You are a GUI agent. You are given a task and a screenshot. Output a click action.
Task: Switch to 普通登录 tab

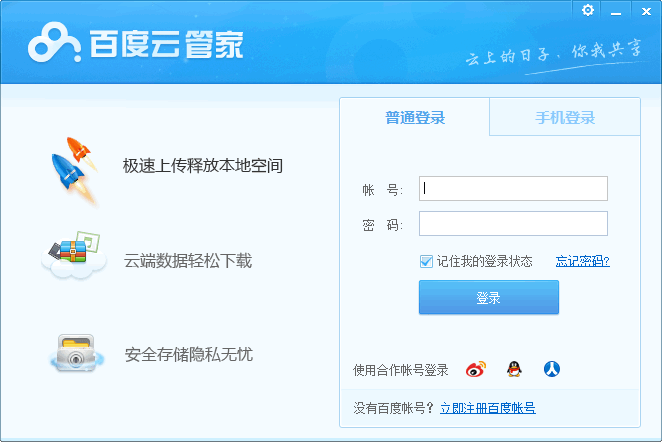point(415,117)
